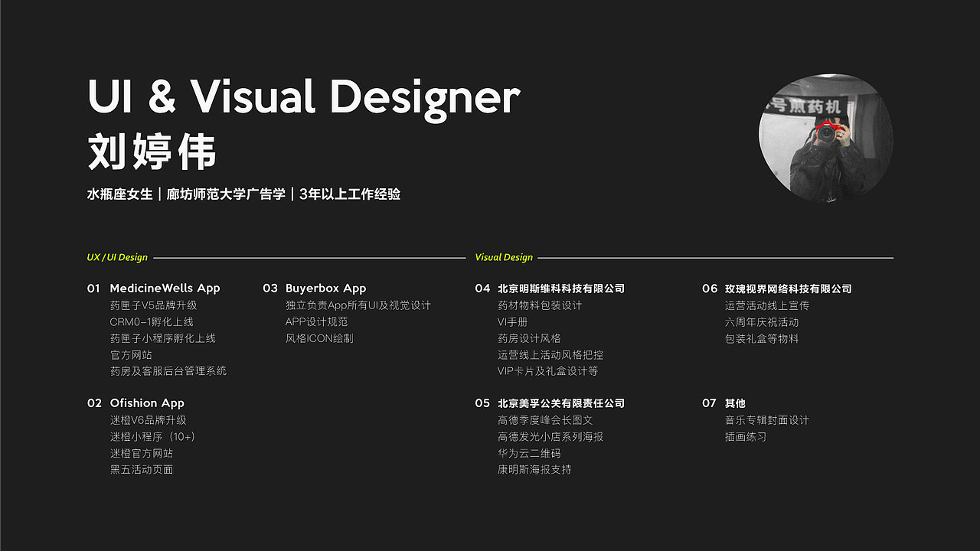The image size is (980, 551).
Task: Click "六周年庆祝活动" line
Action: 762,322
